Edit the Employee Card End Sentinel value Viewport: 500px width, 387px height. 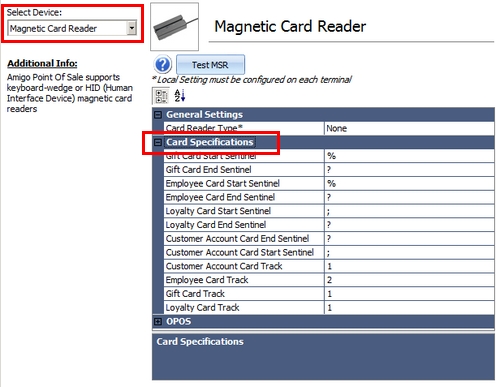coord(409,197)
